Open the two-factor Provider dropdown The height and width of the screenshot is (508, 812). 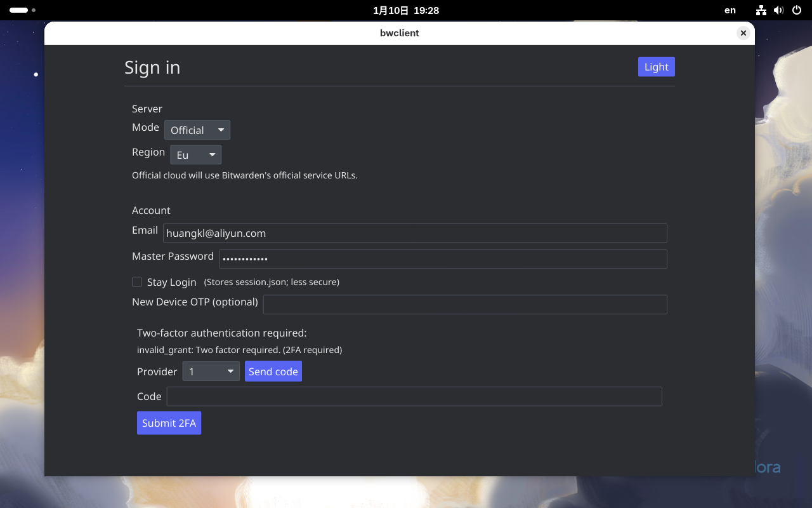211,371
